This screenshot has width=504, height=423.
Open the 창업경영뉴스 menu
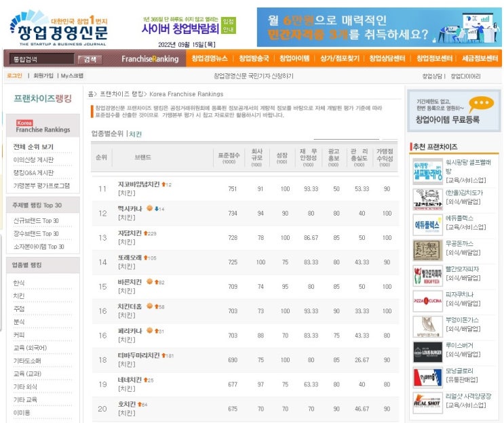click(x=209, y=58)
